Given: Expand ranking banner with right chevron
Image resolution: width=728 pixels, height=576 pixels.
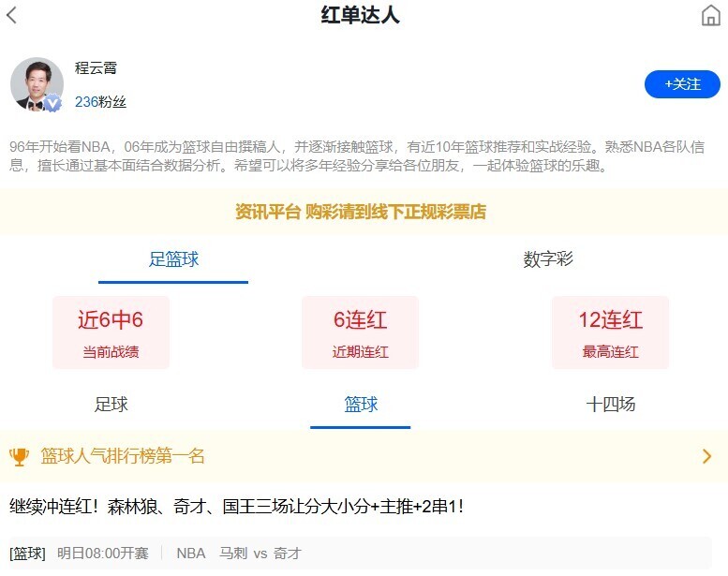Looking at the screenshot, I should 706,457.
